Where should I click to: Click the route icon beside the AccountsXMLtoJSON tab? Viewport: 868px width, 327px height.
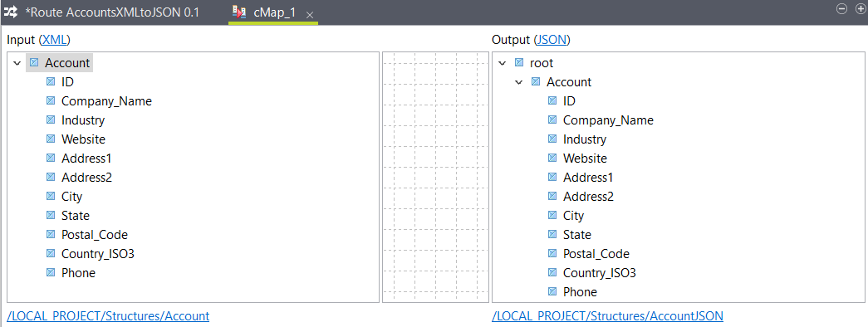[x=11, y=12]
